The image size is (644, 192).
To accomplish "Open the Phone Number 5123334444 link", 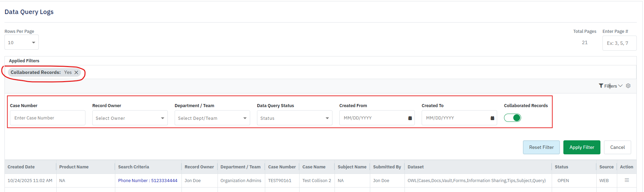I will [148, 181].
